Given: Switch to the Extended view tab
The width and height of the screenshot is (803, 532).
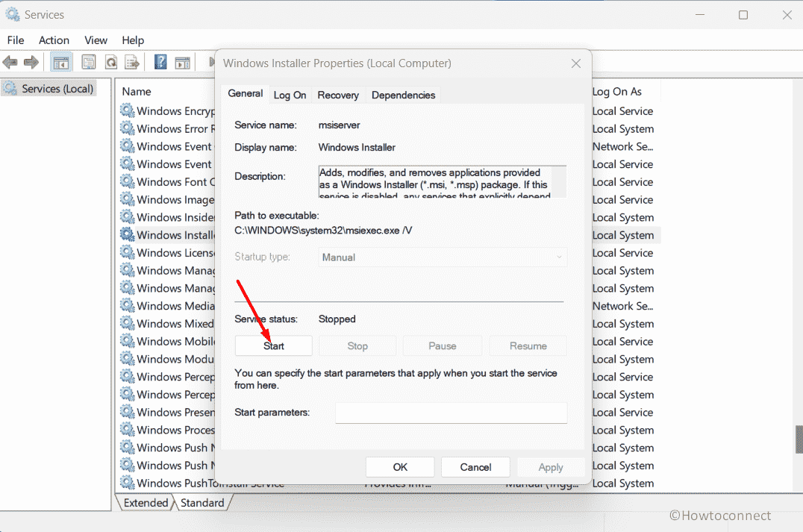Looking at the screenshot, I should tap(146, 503).
